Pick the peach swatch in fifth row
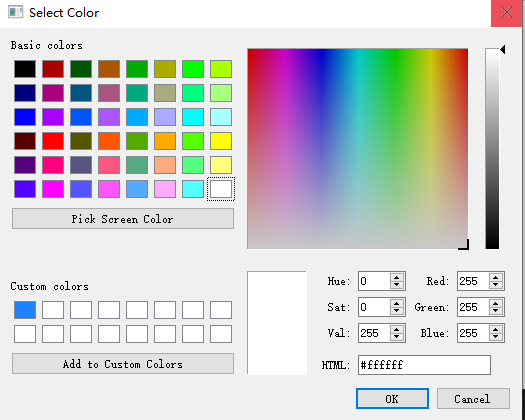This screenshot has height=420, width=525. point(165,165)
